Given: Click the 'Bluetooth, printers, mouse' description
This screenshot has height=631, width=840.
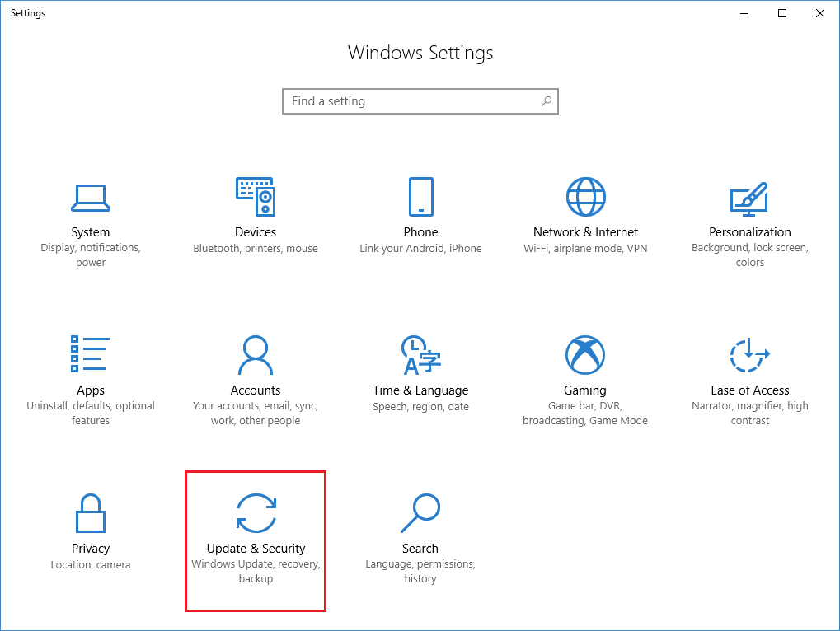Looking at the screenshot, I should click(x=256, y=248).
